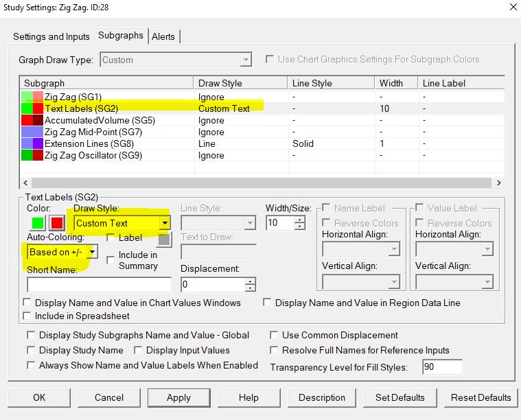521x420 pixels.
Task: Open the Graph Draw Type dropdown
Action: [176, 60]
